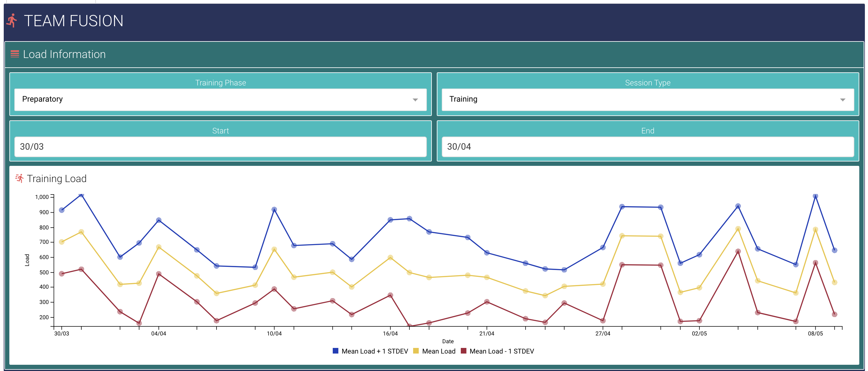Click the arrow of the Training session dropdown
Image resolution: width=868 pixels, height=371 pixels.
click(842, 100)
